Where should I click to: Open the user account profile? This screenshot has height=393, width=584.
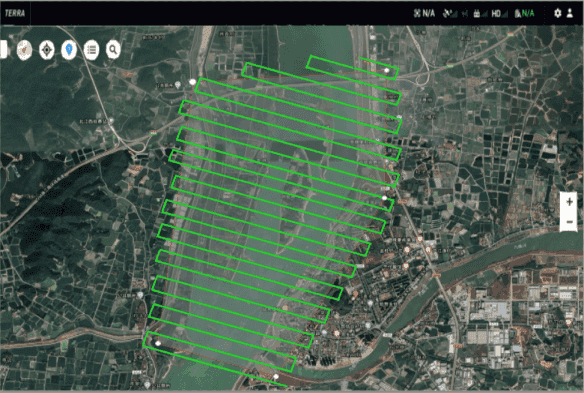569,13
